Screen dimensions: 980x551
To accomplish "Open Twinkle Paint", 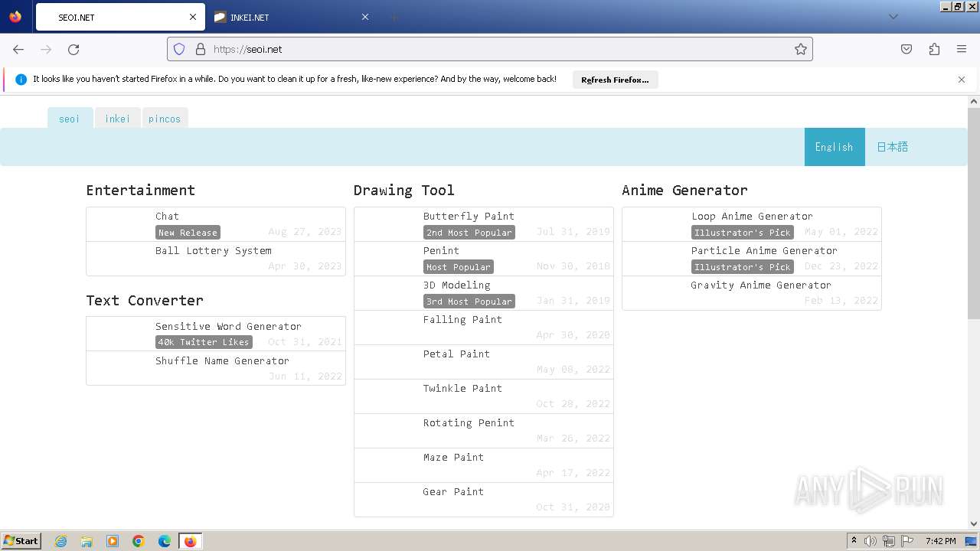I will point(484,396).
